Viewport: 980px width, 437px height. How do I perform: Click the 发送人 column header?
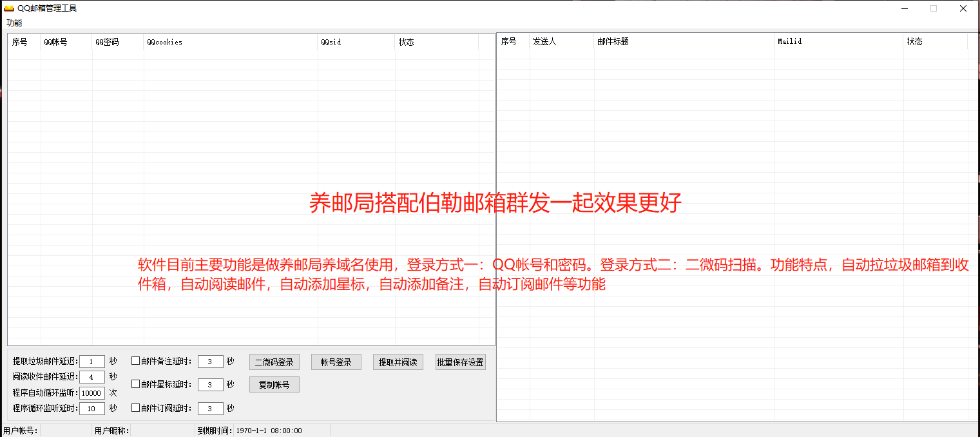pos(561,41)
